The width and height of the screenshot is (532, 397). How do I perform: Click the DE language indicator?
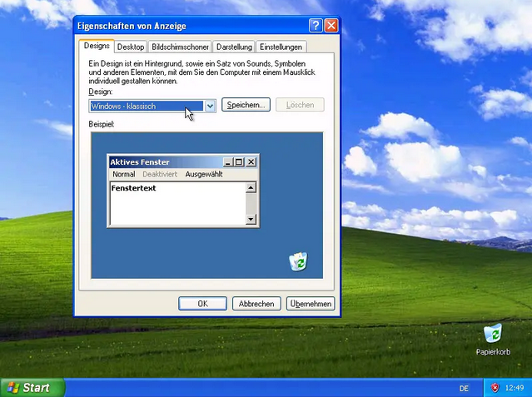click(x=464, y=388)
